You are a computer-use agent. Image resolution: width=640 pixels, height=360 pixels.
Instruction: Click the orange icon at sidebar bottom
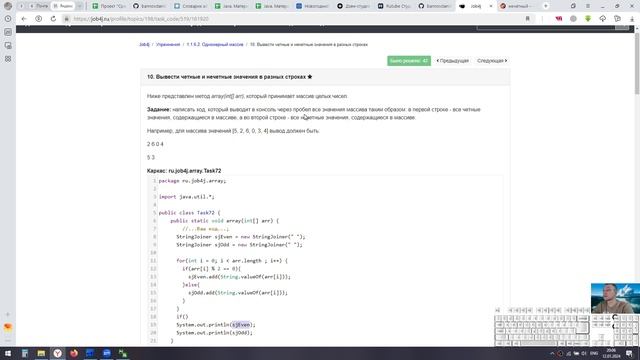pos(8,327)
